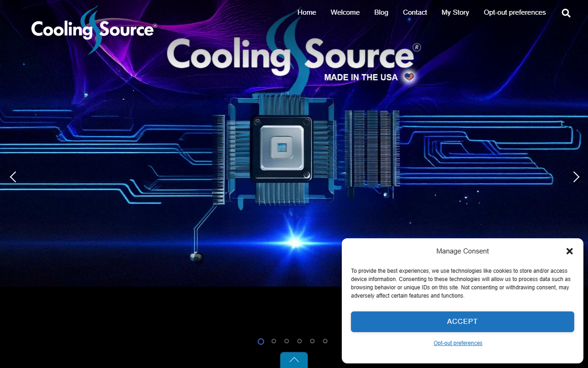Select the fourth slider dot
This screenshot has width=588, height=368.
pyautogui.click(x=300, y=341)
